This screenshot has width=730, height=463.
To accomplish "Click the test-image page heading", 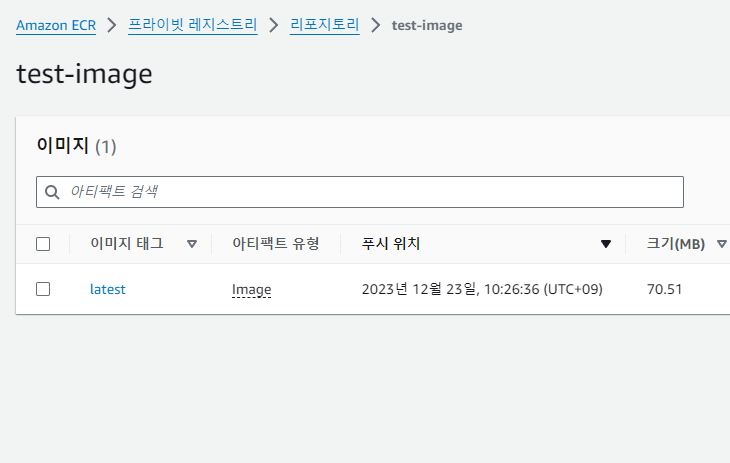I will 84,74.
